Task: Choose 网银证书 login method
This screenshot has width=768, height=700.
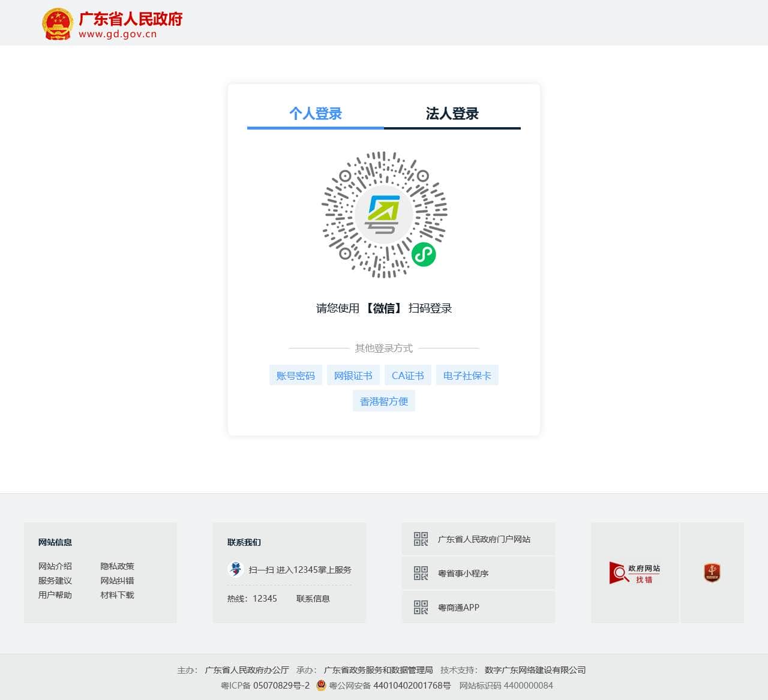Action: click(353, 375)
